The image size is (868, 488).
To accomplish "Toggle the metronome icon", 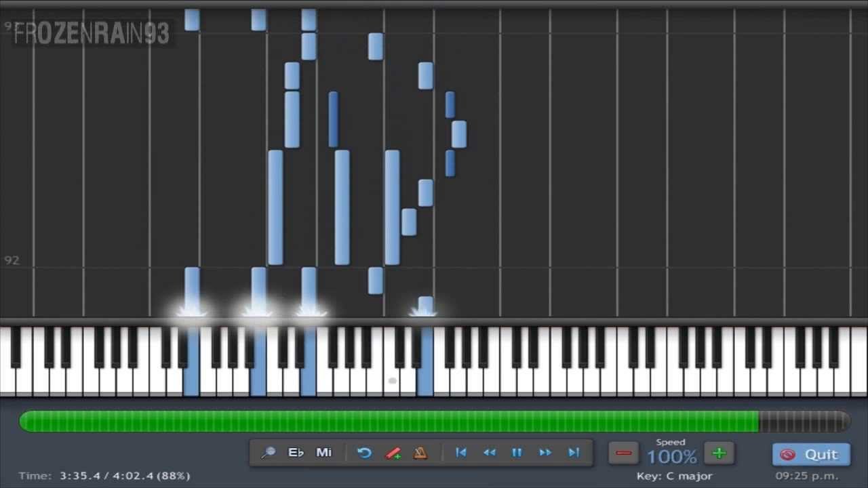I will pyautogui.click(x=420, y=453).
